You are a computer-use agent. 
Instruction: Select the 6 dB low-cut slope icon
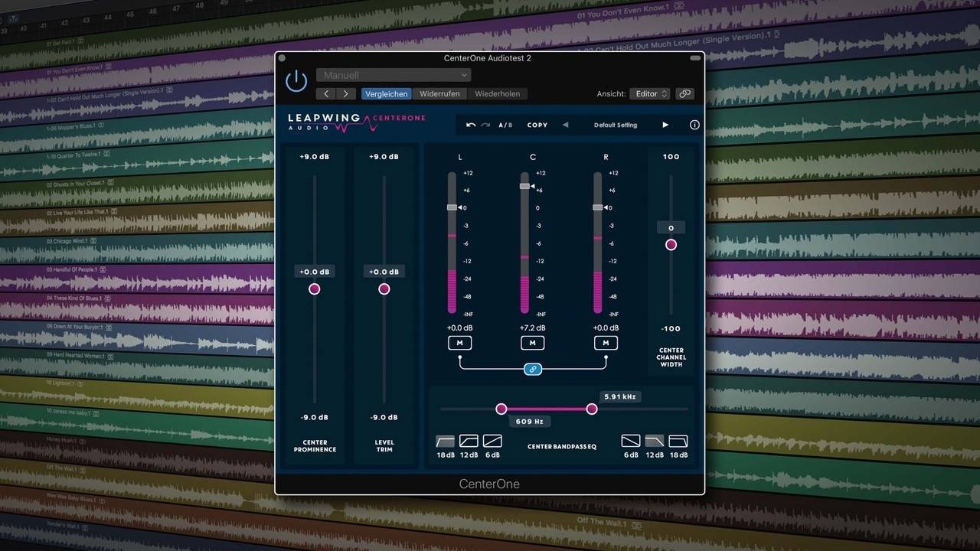pyautogui.click(x=492, y=441)
